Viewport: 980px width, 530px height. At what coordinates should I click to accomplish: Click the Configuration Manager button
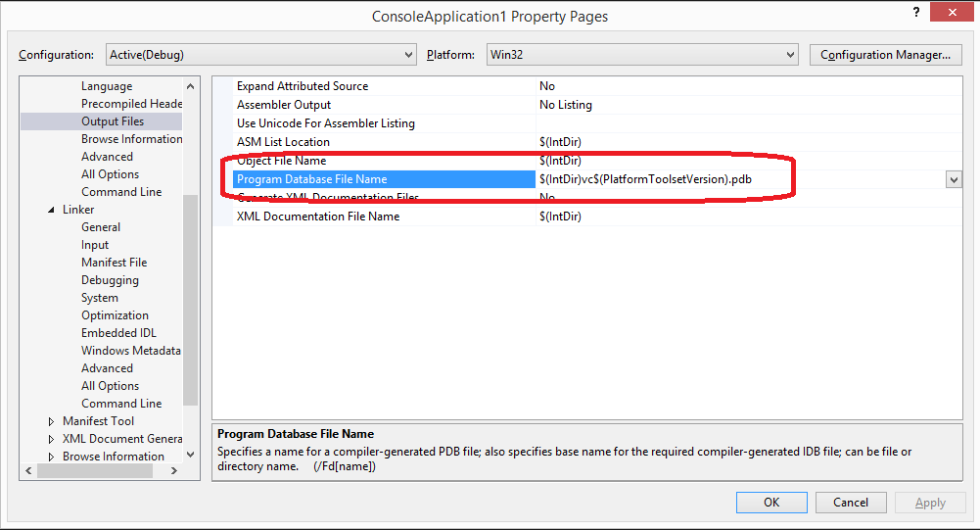tap(885, 55)
